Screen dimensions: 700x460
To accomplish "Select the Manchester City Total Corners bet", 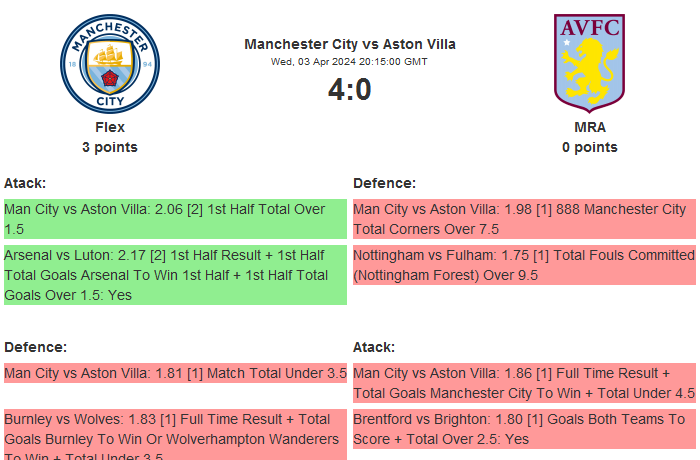I will click(524, 219).
